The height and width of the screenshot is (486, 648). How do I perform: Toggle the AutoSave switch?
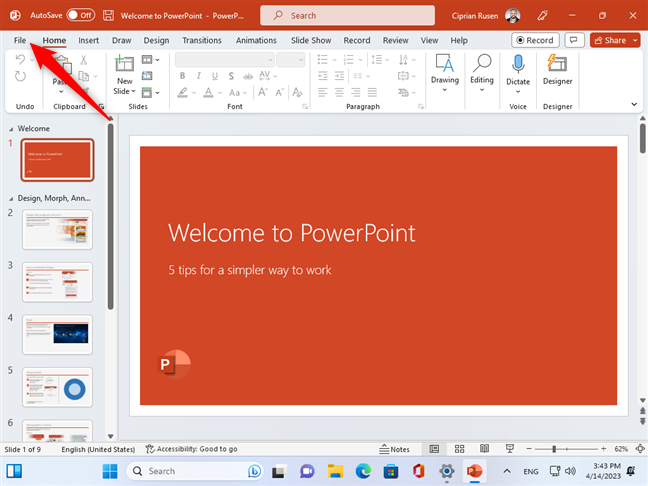81,15
